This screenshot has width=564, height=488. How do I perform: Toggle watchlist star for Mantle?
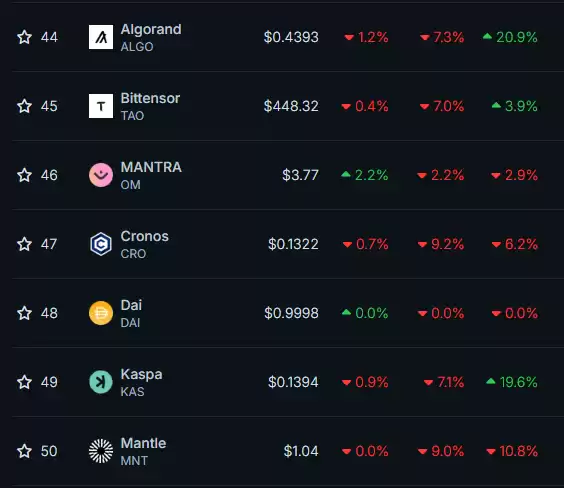point(24,451)
